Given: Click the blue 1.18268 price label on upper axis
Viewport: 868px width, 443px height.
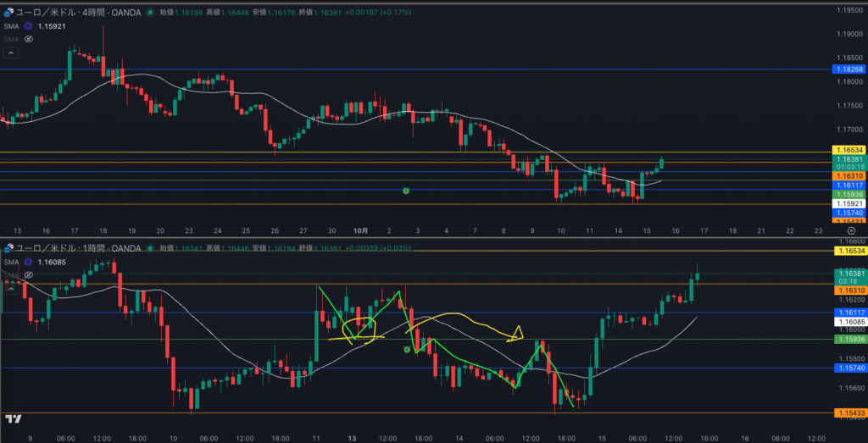Looking at the screenshot, I should [848, 69].
